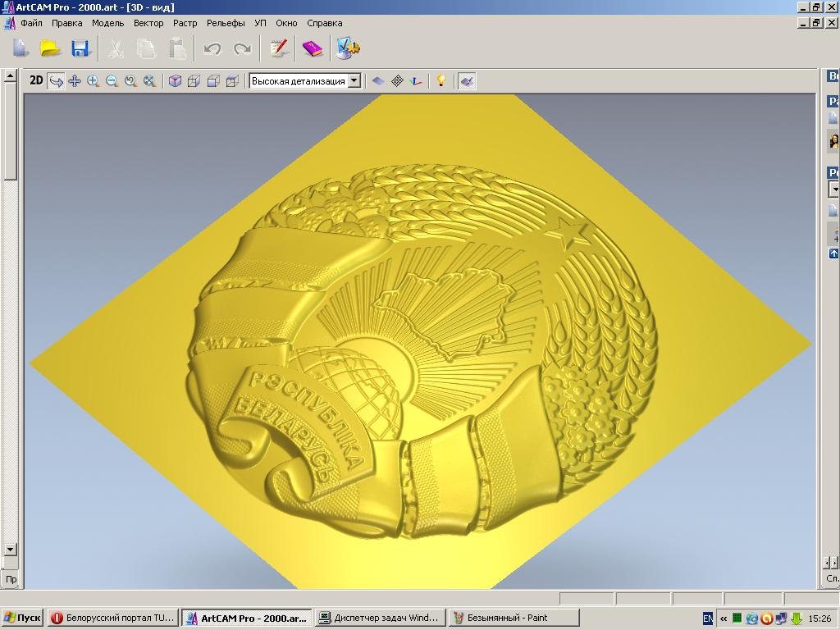This screenshot has height=630, width=840.
Task: Switch to the Белорусский портал Opera taskbar window
Action: point(112,618)
